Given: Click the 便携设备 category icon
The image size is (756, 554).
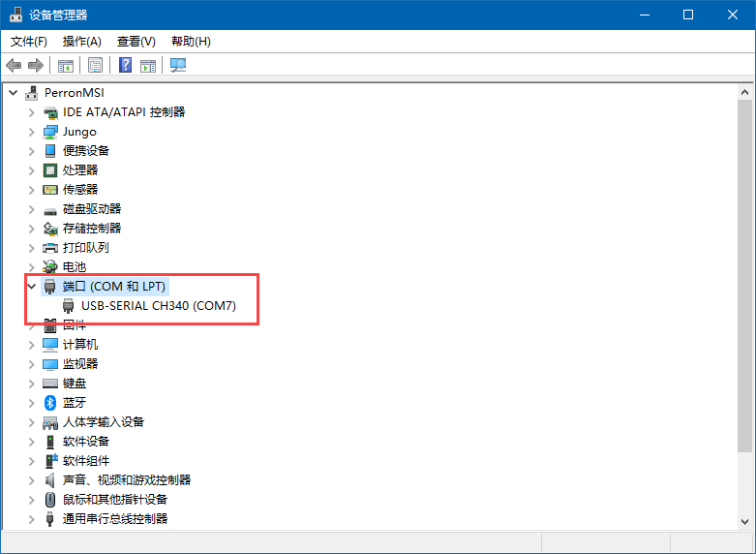Looking at the screenshot, I should tap(50, 151).
